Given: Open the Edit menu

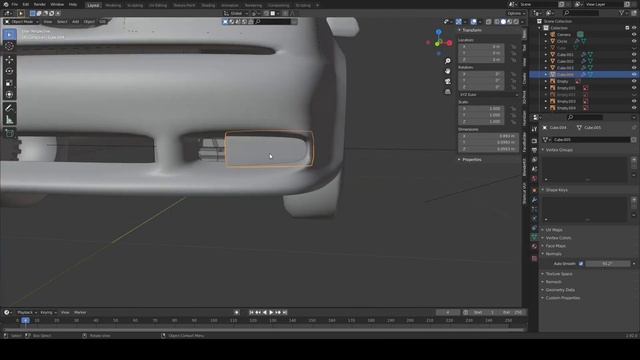Looking at the screenshot, I should coord(26,4).
